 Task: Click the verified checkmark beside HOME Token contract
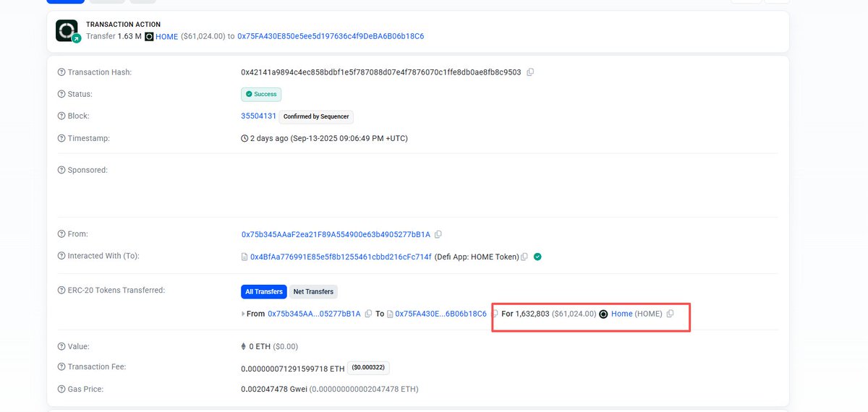click(537, 257)
